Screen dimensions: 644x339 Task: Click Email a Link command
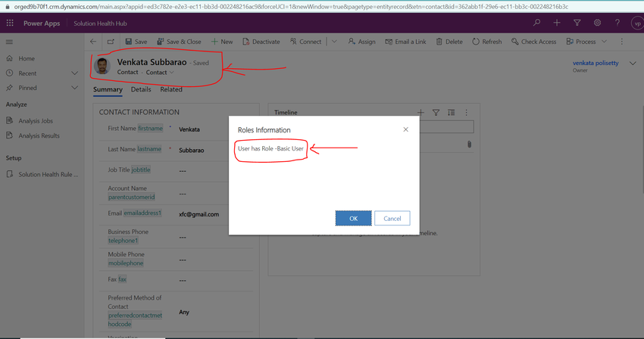tap(405, 42)
